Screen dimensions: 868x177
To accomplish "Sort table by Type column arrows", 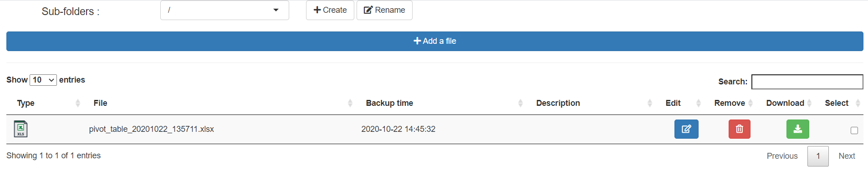I will point(78,103).
